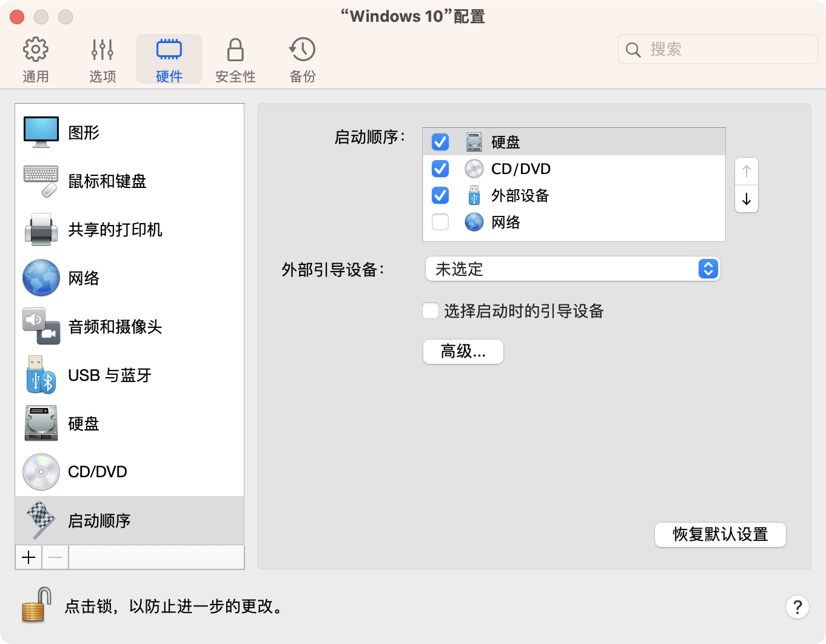The image size is (826, 644).
Task: Select 共享的打印机 text in sidebar
Action: pyautogui.click(x=115, y=229)
